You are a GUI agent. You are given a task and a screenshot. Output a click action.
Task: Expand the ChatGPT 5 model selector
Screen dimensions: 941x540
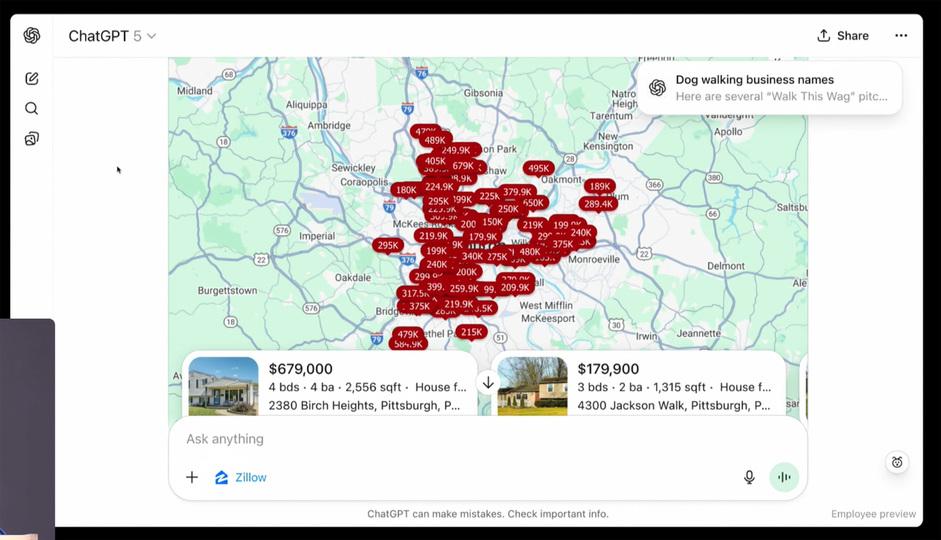pyautogui.click(x=112, y=36)
